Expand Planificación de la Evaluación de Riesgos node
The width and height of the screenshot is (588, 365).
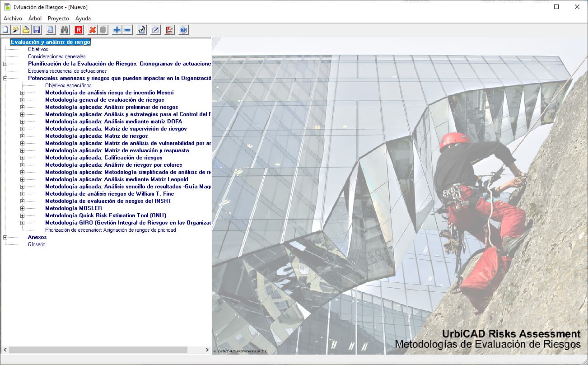(5, 64)
